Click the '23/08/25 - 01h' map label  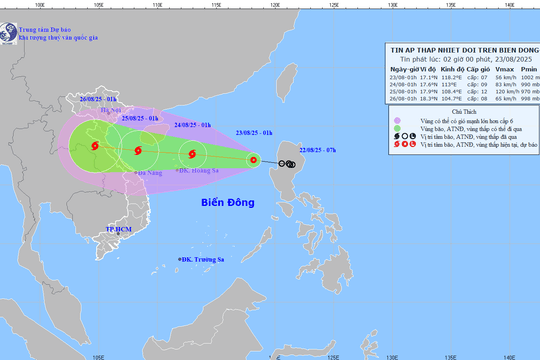(x=254, y=133)
